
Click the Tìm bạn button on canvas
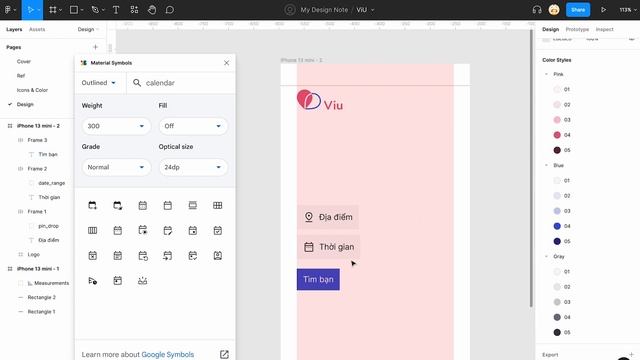click(x=318, y=280)
